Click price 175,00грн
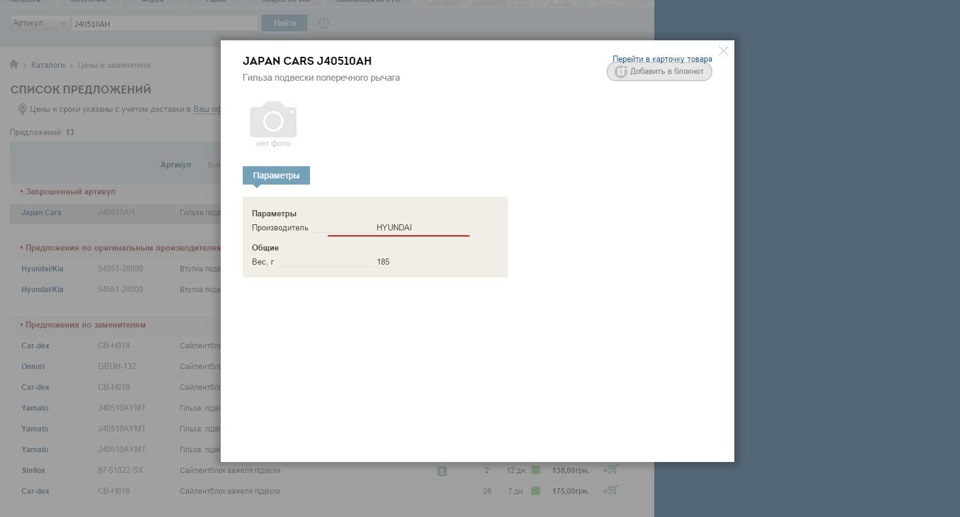The image size is (960, 517). click(x=571, y=491)
